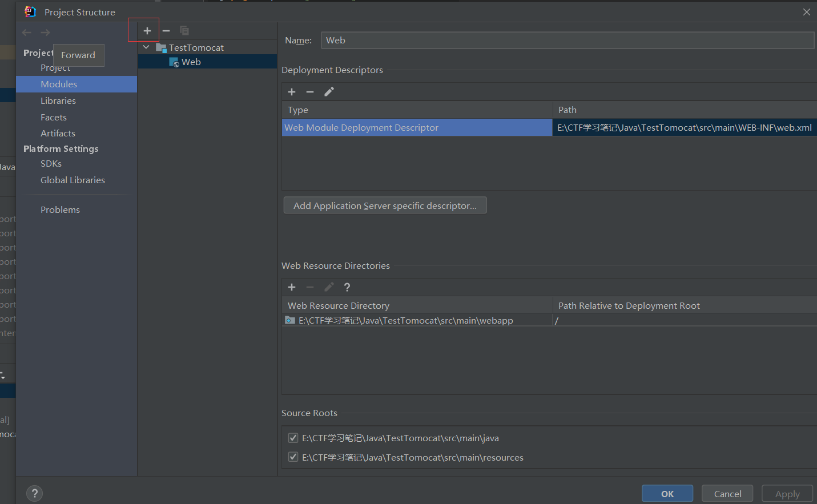817x504 pixels.
Task: Close the Project Structure dialog
Action: pyautogui.click(x=806, y=12)
